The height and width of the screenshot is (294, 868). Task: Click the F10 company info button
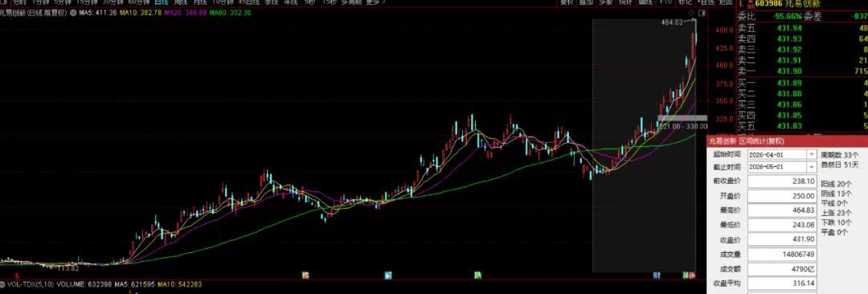666,2
